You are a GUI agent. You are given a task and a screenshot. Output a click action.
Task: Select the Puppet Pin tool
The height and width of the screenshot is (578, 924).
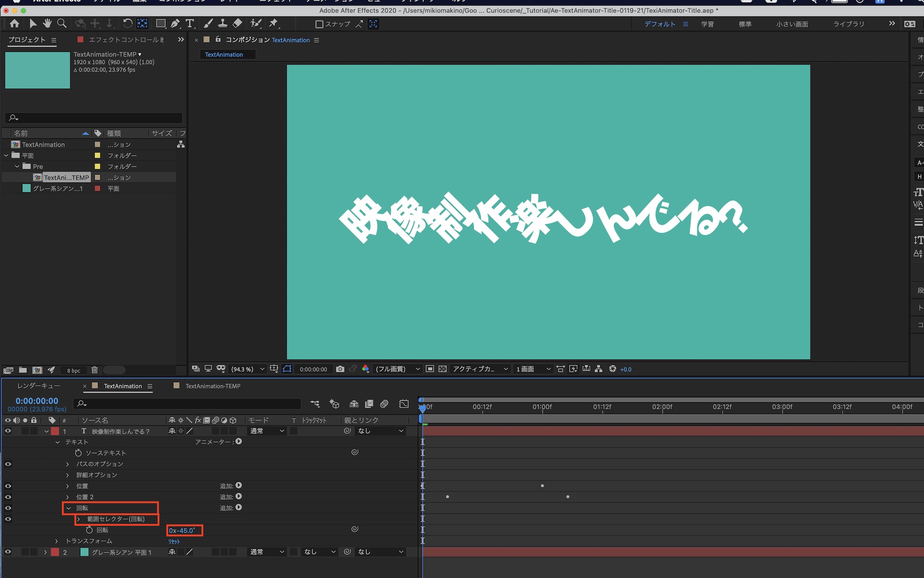tap(274, 24)
